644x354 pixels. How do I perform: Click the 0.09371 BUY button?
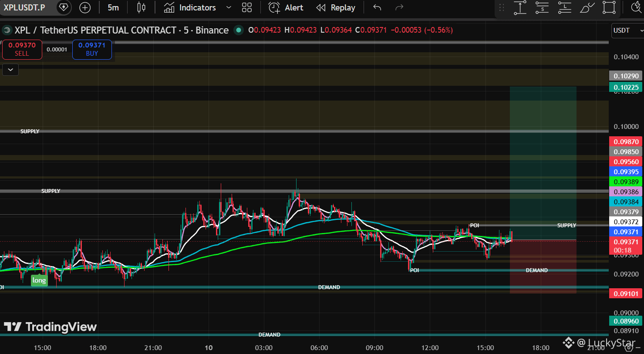[x=92, y=49]
